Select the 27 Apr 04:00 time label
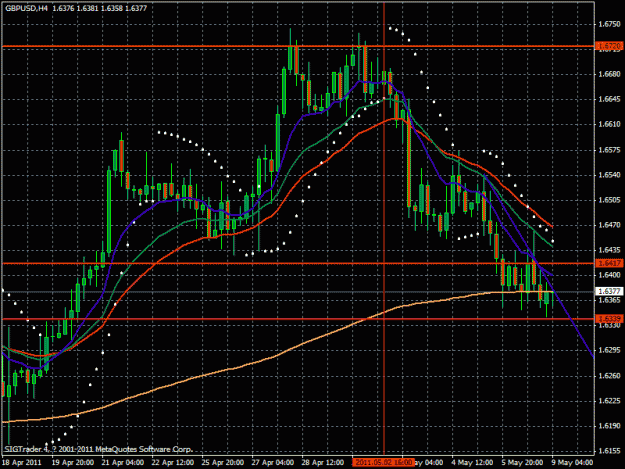This screenshot has width=625, height=469. click(273, 463)
